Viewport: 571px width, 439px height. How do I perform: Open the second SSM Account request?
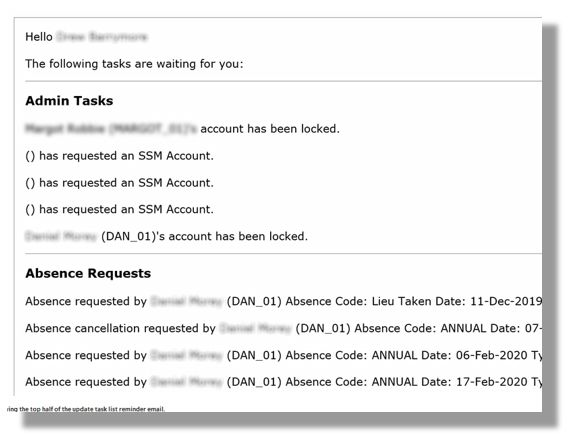click(x=119, y=183)
